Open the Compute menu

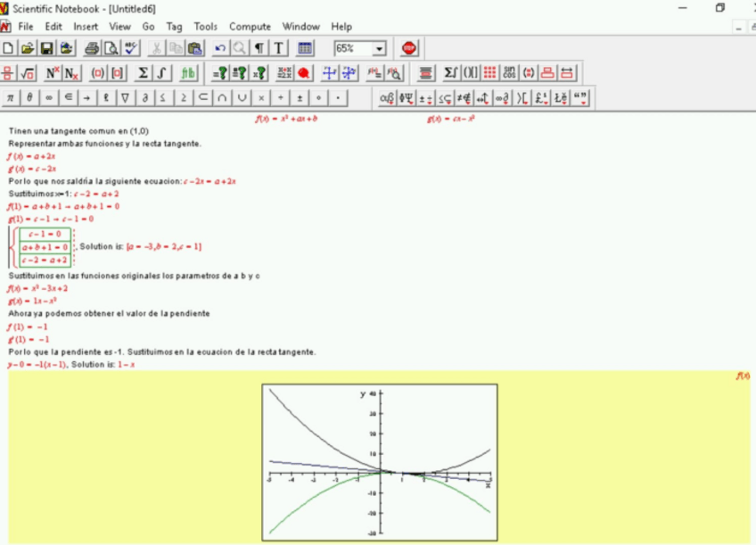click(x=250, y=27)
